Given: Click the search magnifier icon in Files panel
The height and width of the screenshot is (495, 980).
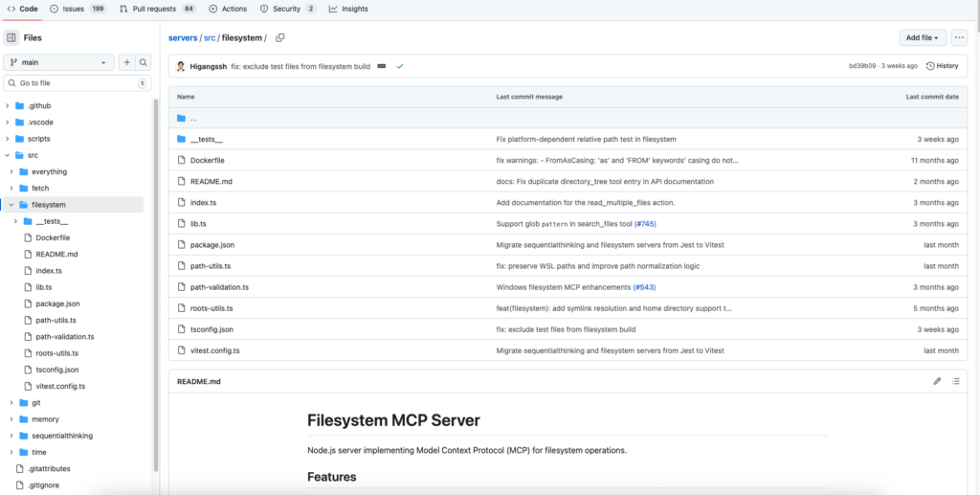Looking at the screenshot, I should pos(144,62).
